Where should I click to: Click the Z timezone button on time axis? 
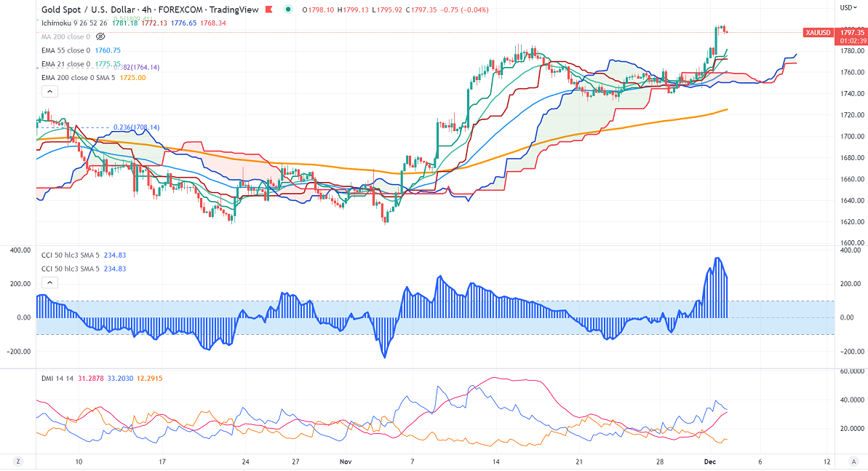coord(18,462)
